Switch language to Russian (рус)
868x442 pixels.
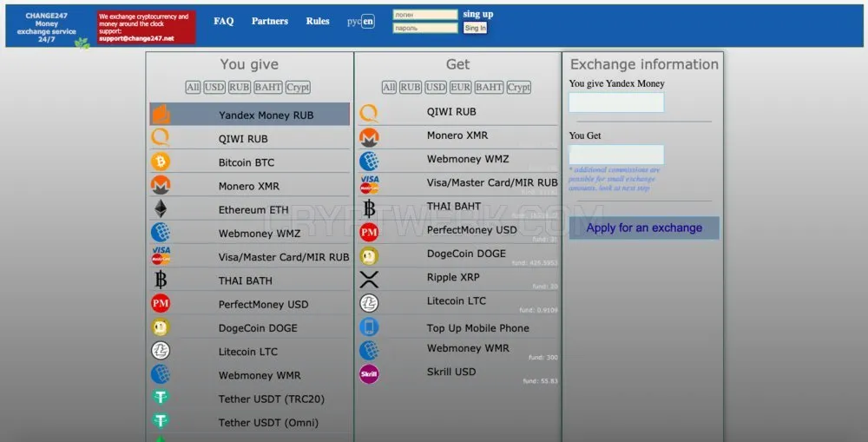354,22
